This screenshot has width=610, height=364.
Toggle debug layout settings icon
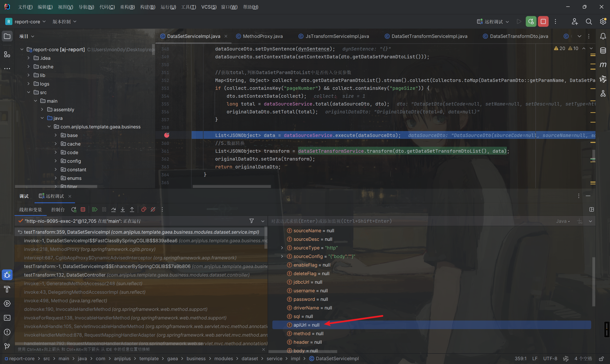point(592,209)
